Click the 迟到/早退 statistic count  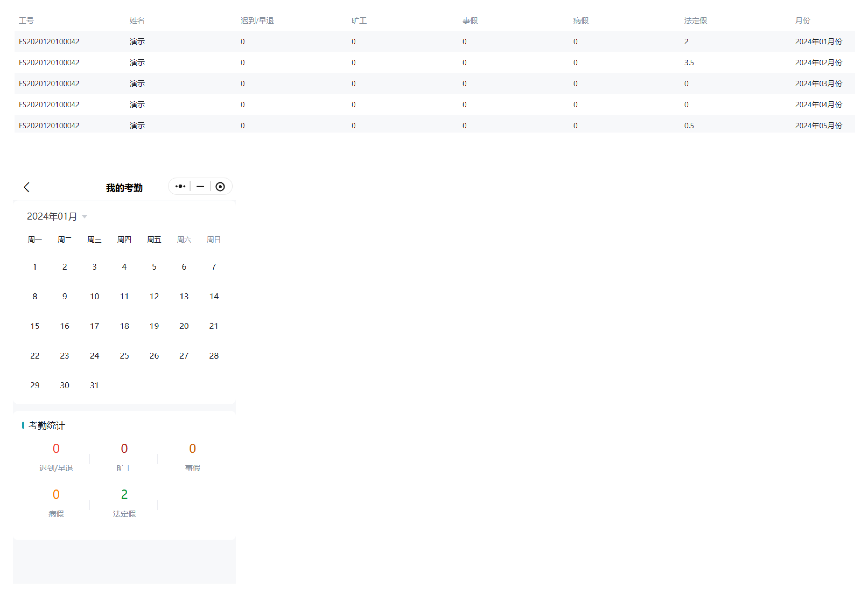(56, 449)
